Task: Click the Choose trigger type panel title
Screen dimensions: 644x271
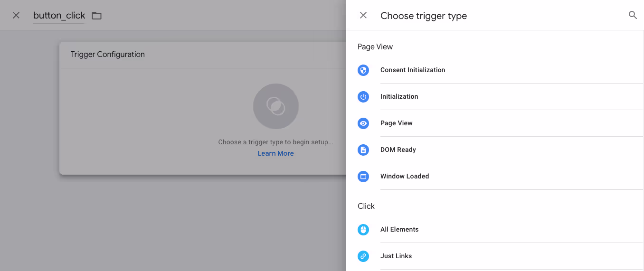Action: pyautogui.click(x=424, y=16)
